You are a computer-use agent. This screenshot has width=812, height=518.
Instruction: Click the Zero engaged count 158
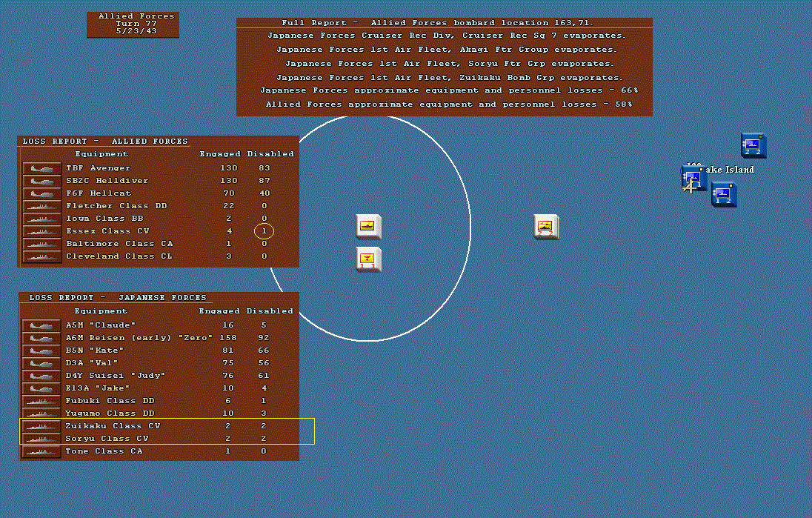(x=228, y=338)
